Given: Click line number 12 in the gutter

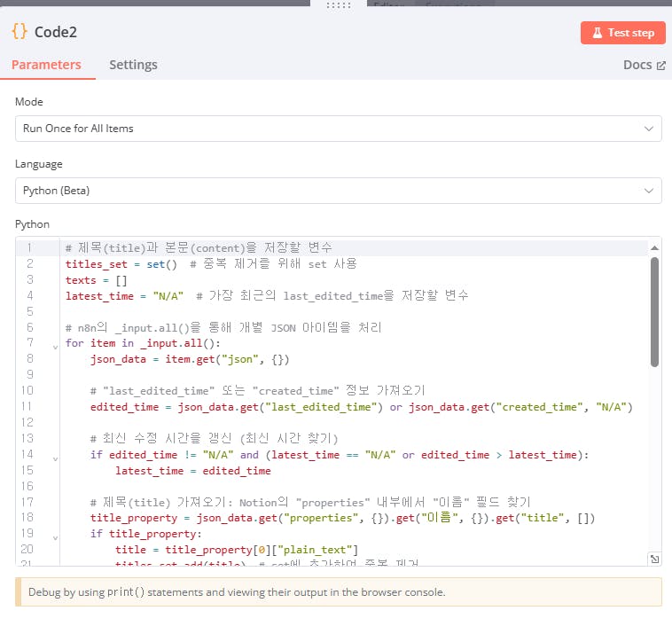Looking at the screenshot, I should tap(27, 423).
